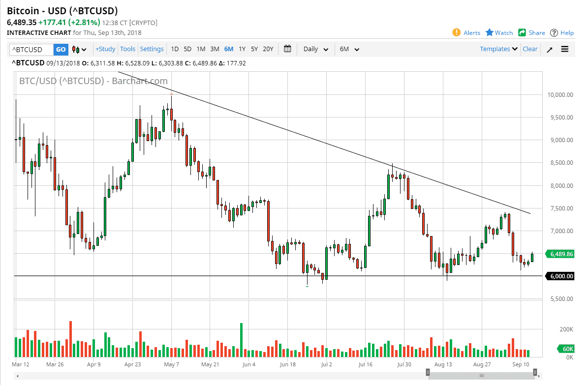The height and width of the screenshot is (385, 588).
Task: Open the hamburger chart menu
Action: pyautogui.click(x=564, y=49)
